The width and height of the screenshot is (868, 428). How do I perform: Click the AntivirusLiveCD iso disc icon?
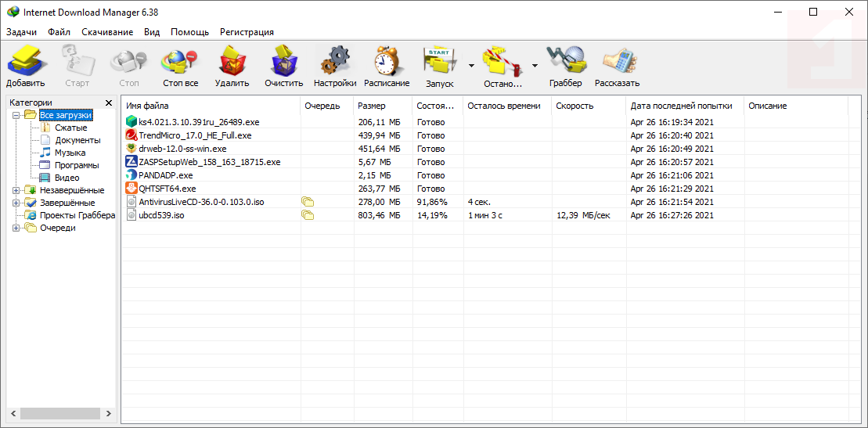pos(131,202)
